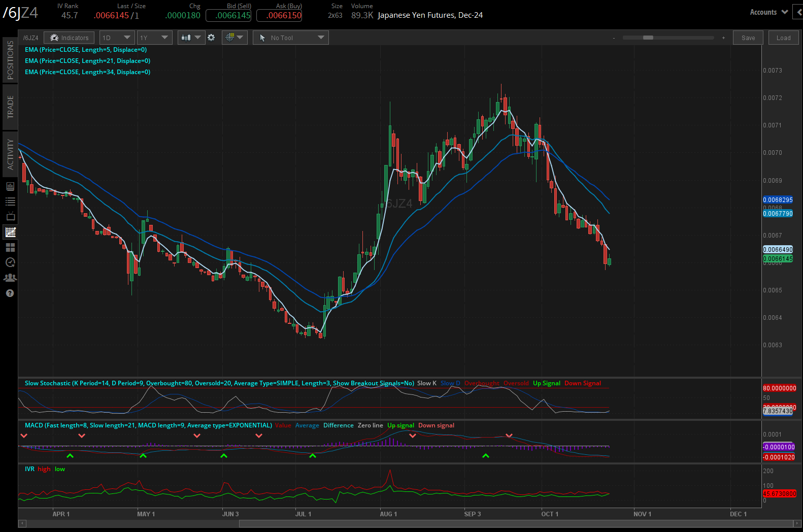Open the community people icon
This screenshot has height=532, width=803.
[x=10, y=278]
